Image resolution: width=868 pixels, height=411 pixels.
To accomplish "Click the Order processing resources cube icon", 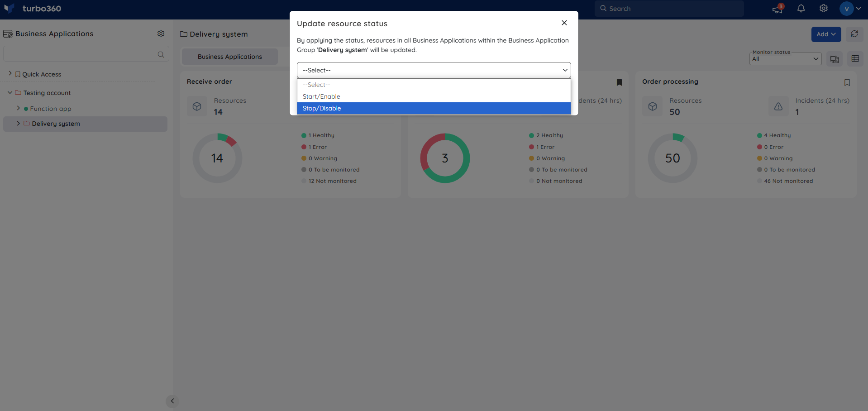I will click(653, 106).
